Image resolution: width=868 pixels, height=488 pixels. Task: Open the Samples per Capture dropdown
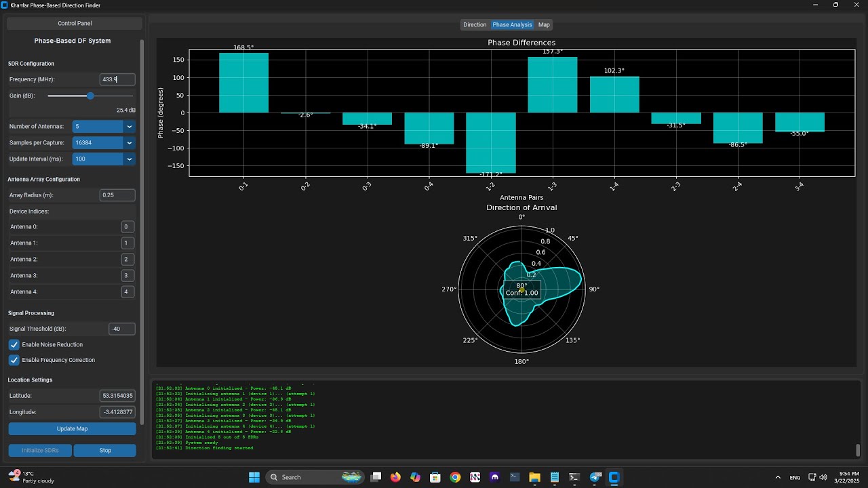(x=129, y=143)
